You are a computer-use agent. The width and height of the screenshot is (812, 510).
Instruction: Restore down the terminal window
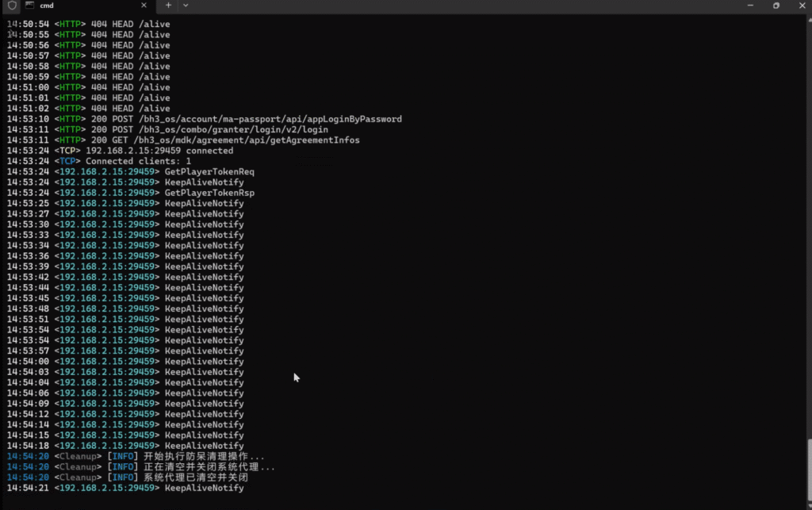(x=776, y=6)
